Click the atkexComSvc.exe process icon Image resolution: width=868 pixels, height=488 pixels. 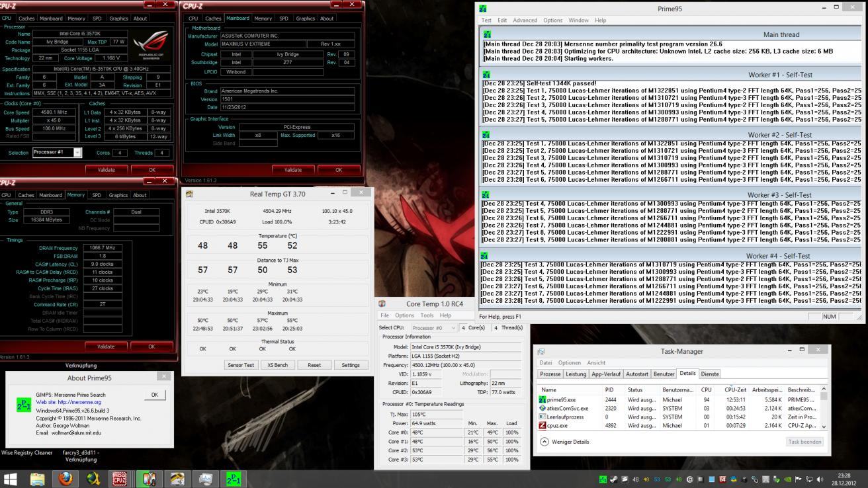point(542,408)
